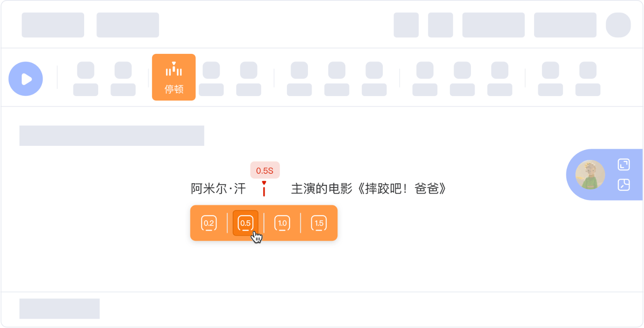The width and height of the screenshot is (644, 328).
Task: Click the blue play button
Action: pos(26,79)
